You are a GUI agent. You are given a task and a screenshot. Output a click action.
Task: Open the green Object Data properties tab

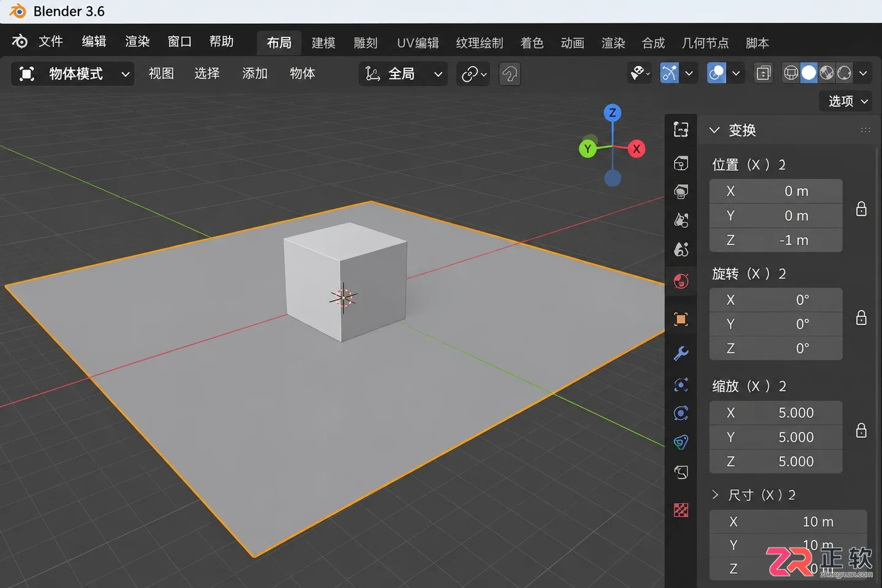tap(680, 442)
